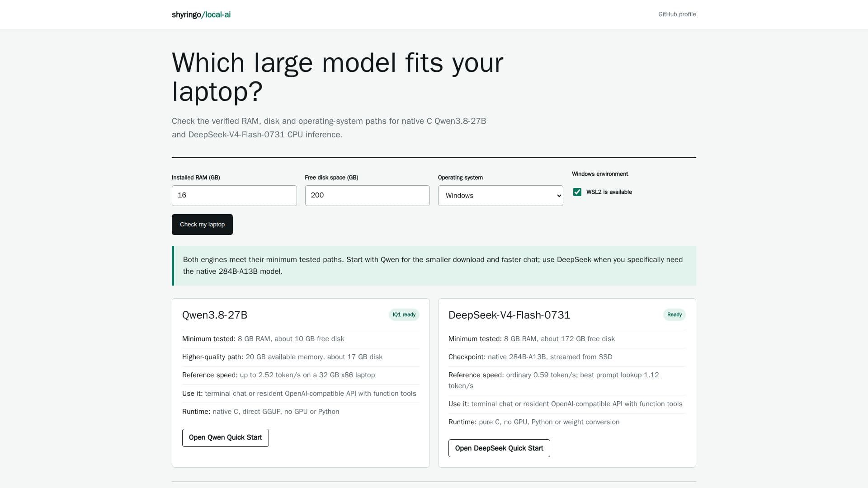Viewport: 868px width, 488px height.
Task: Open DeepSeek Quick Start
Action: point(499,448)
